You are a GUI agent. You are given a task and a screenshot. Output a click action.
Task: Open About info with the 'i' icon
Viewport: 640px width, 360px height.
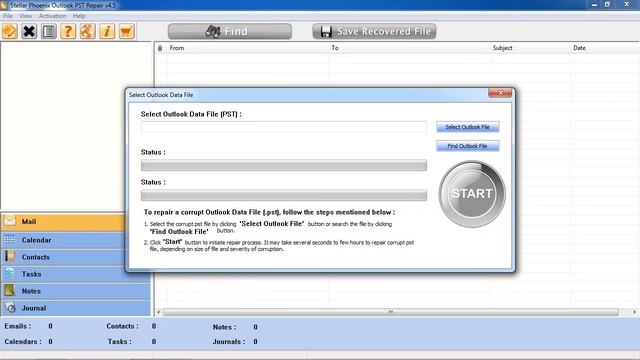(x=107, y=31)
